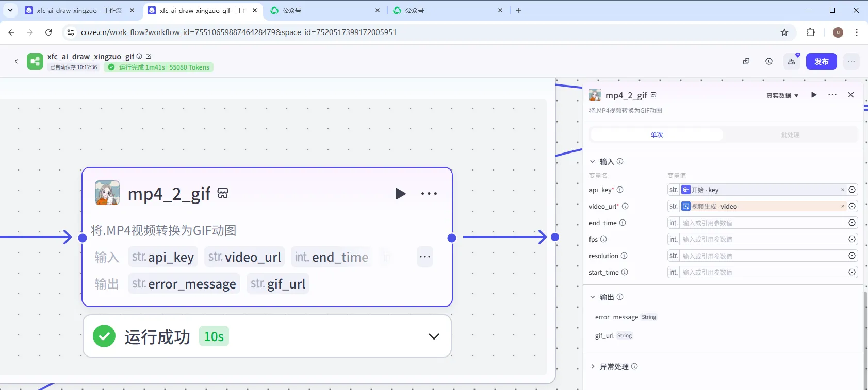
Task: Click the duplicate workflow icon in header
Action: tap(746, 61)
